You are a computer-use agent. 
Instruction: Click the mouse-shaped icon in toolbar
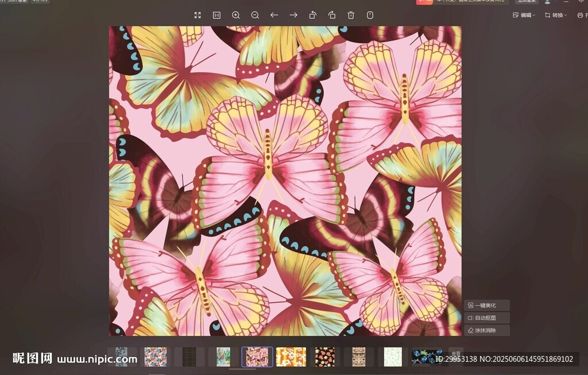click(x=370, y=15)
